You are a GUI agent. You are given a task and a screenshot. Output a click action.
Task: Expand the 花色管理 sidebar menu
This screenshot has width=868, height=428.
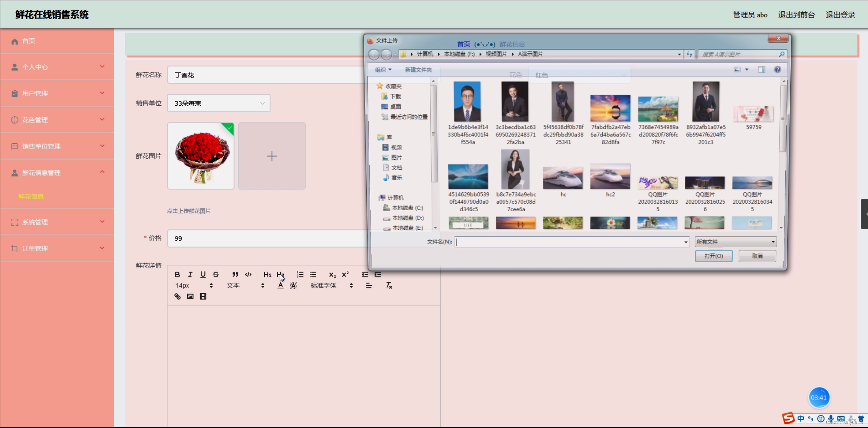click(x=57, y=120)
